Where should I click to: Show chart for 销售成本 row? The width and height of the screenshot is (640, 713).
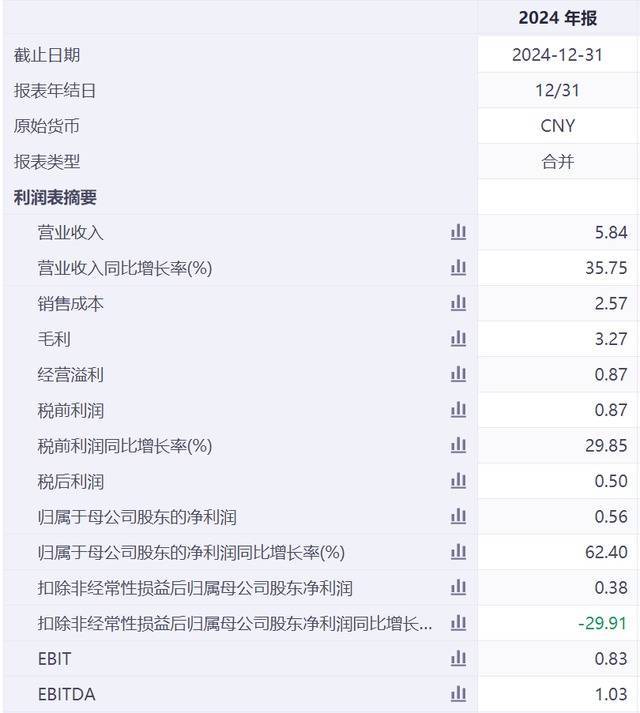[x=458, y=303]
